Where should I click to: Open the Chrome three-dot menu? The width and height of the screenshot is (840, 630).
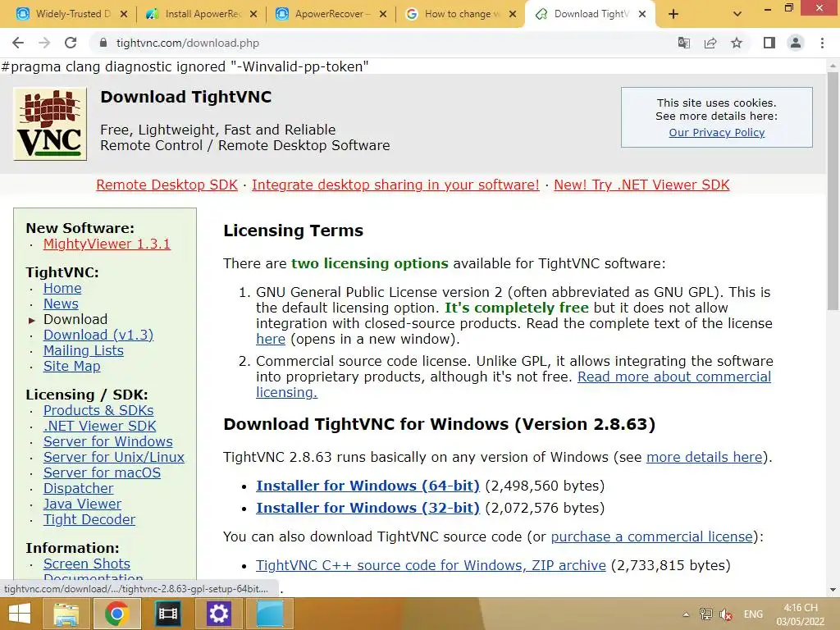pos(822,43)
